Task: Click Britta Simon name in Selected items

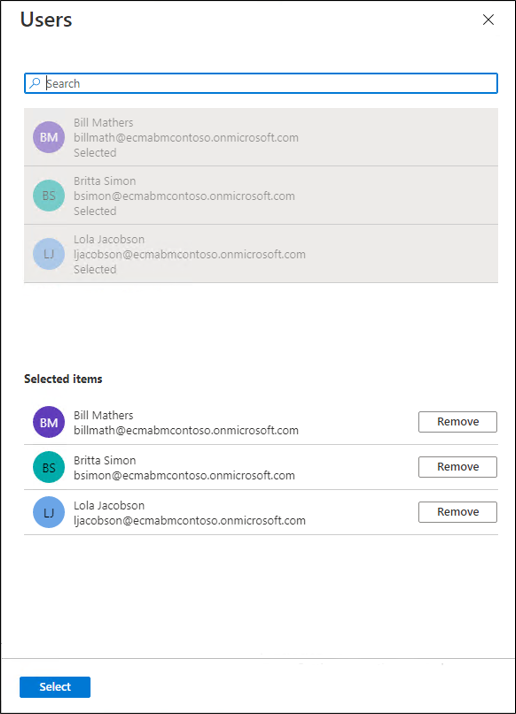Action: pyautogui.click(x=105, y=460)
